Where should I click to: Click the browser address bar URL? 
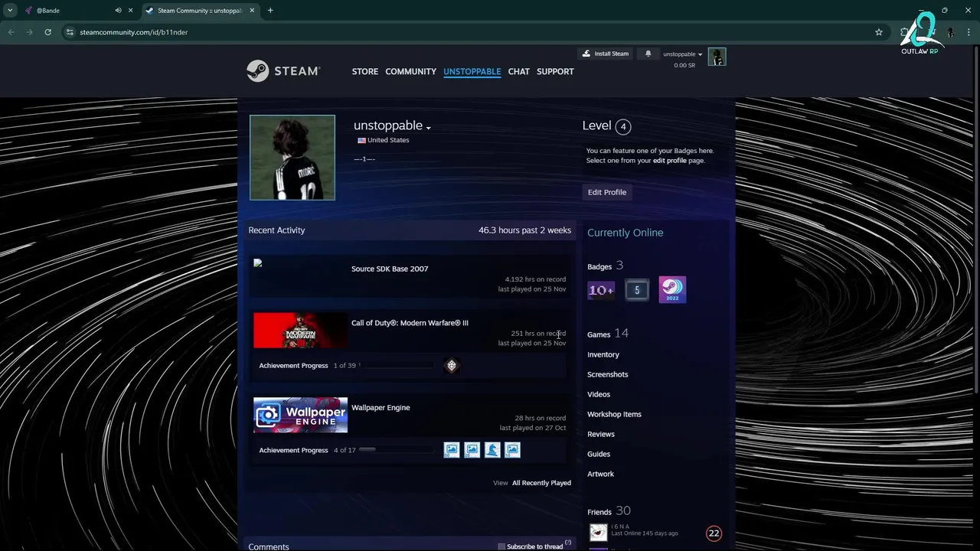(133, 32)
